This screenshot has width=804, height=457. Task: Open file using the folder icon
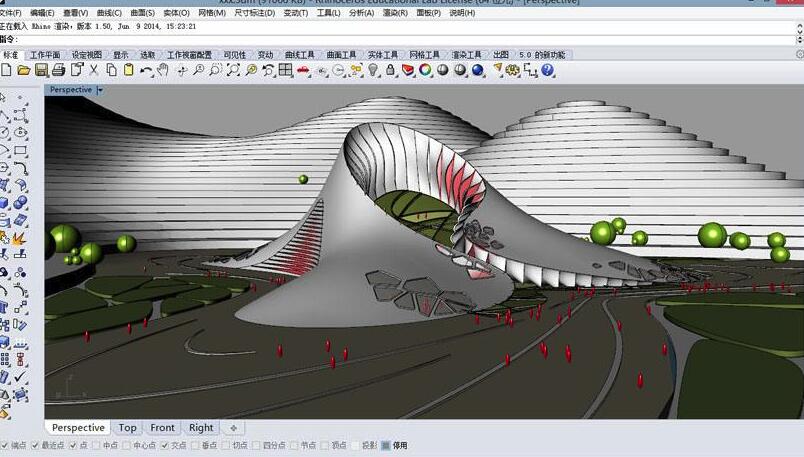click(23, 70)
